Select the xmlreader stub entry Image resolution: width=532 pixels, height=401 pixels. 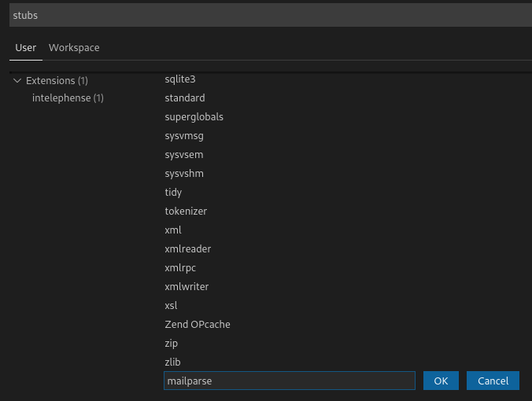[x=188, y=248]
